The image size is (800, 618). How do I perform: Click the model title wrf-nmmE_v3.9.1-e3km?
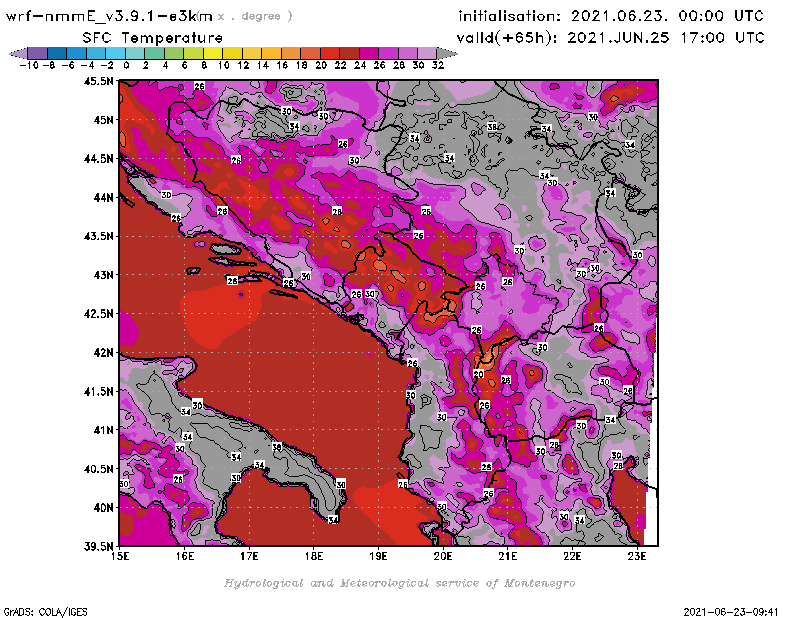(x=109, y=16)
